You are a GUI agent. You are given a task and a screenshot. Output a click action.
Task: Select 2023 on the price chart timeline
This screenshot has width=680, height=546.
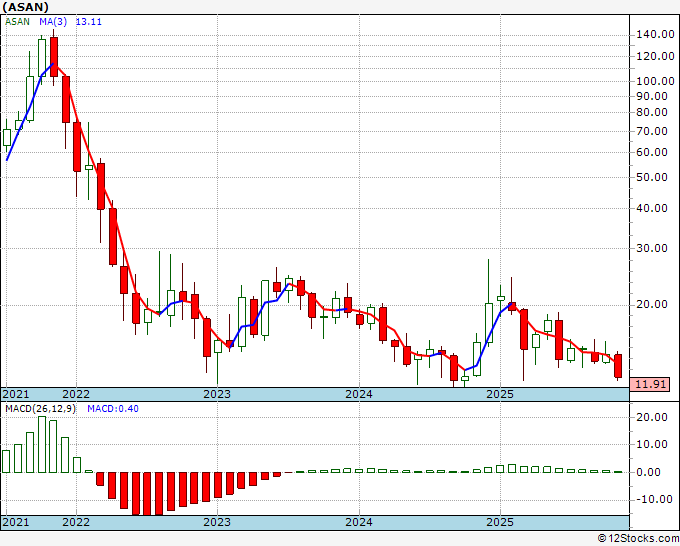pyautogui.click(x=217, y=394)
